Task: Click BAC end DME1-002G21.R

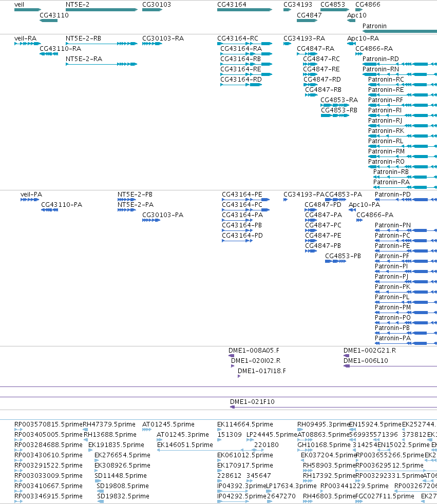Action: coord(369,351)
